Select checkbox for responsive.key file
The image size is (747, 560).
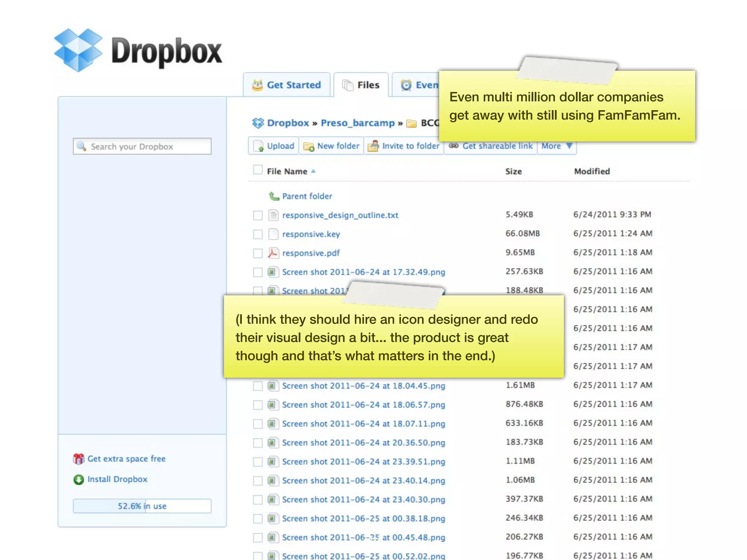click(x=258, y=234)
